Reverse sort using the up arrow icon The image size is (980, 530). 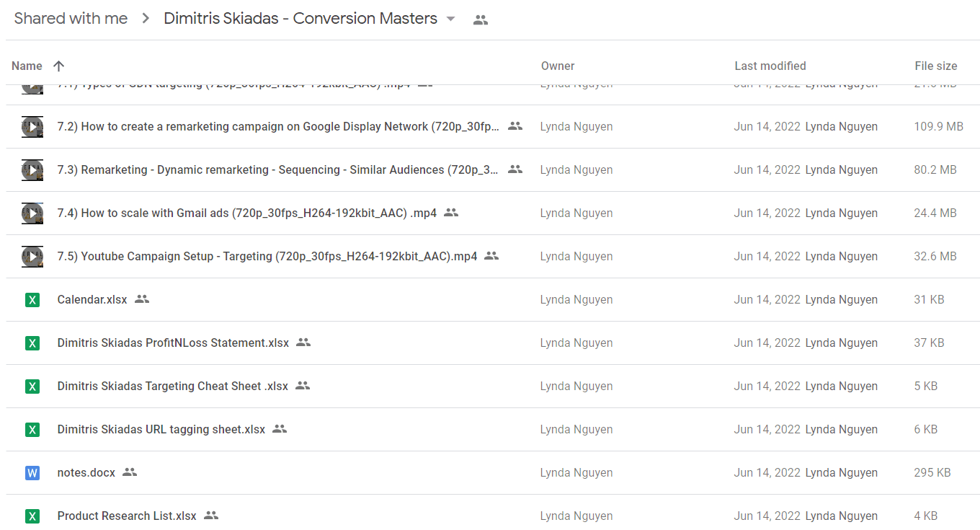[59, 66]
